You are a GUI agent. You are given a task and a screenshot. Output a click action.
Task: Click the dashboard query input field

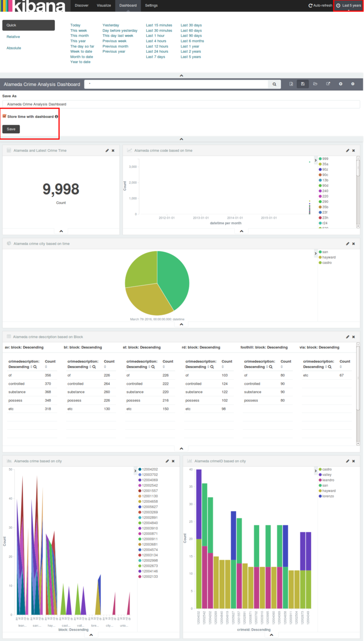point(176,84)
